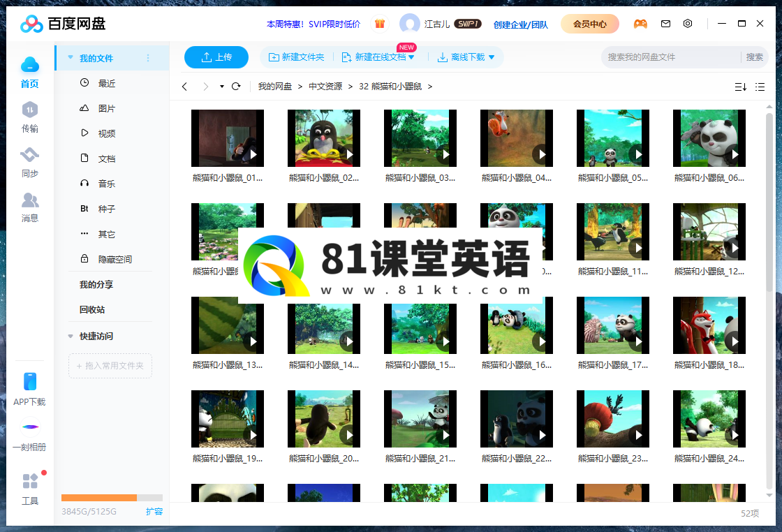Select video 熊猫和小鼹鼠_12 thumbnail
The height and width of the screenshot is (532, 782).
pos(709,232)
